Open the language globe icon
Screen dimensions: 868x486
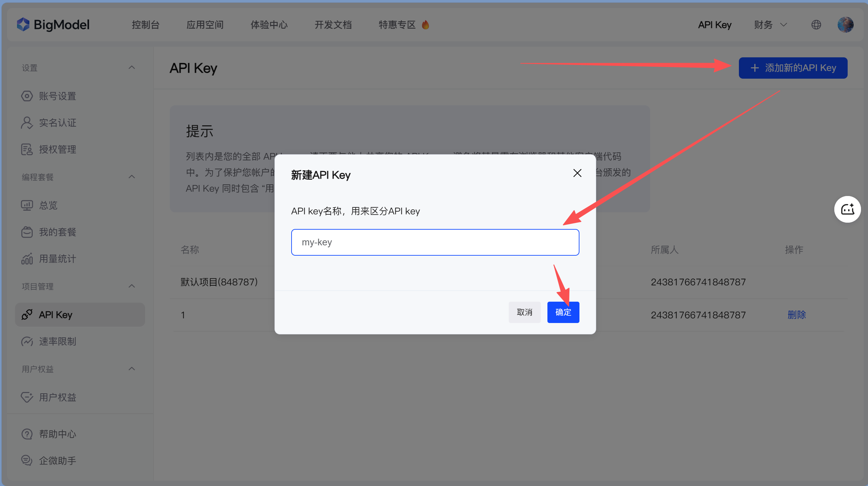[816, 25]
